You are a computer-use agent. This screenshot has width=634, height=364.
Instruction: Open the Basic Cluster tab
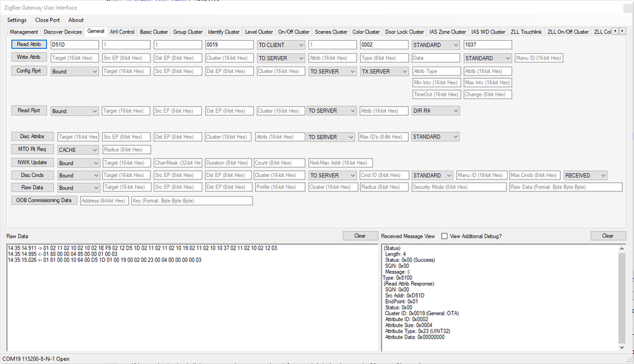pos(154,32)
